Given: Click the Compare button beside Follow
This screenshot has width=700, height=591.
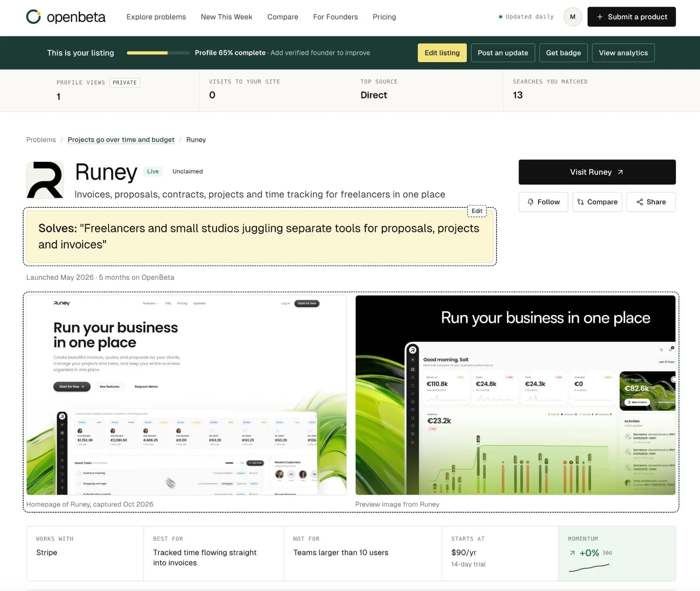Looking at the screenshot, I should pyautogui.click(x=597, y=202).
